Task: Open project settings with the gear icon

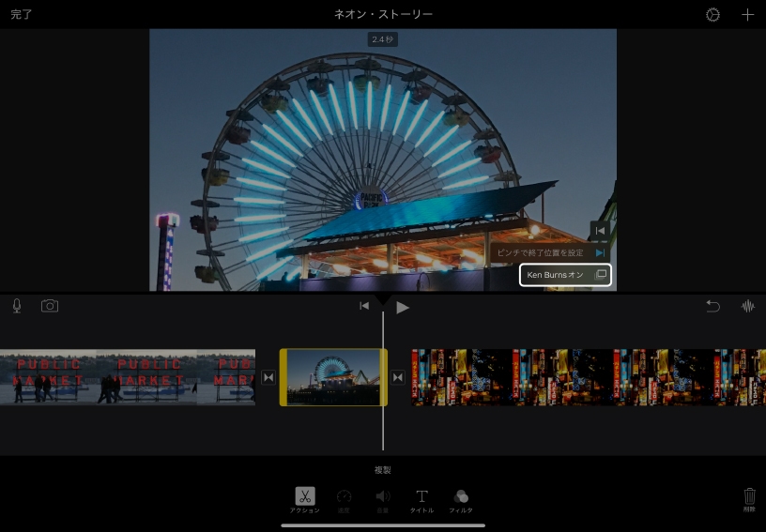Action: (712, 15)
